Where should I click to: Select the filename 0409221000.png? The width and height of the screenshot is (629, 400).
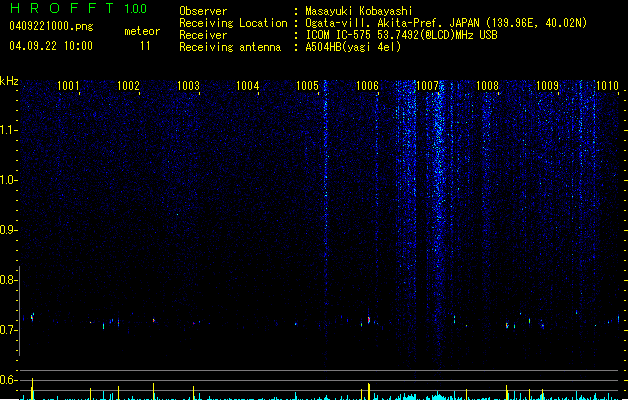[51, 26]
